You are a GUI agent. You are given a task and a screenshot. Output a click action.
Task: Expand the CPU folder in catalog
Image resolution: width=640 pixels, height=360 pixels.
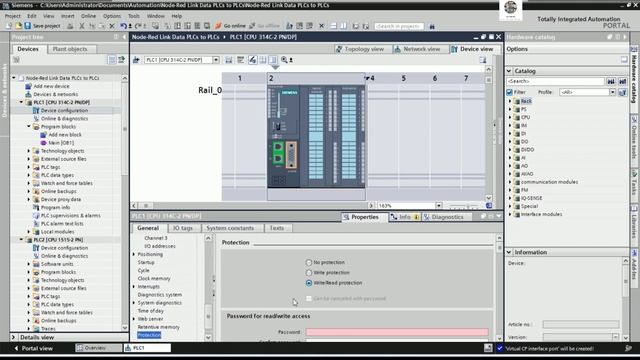point(510,117)
